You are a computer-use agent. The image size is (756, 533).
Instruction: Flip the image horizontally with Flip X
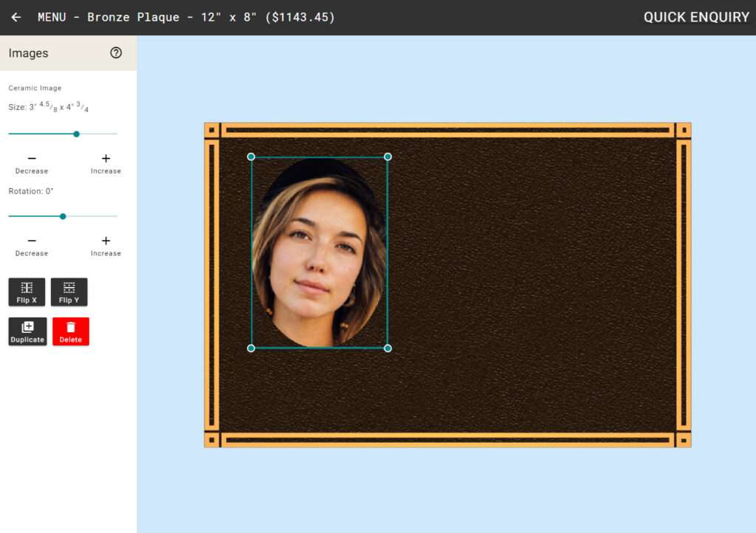(27, 292)
